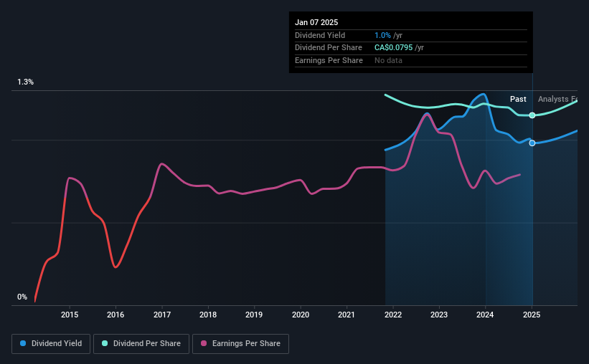The width and height of the screenshot is (589, 364).
Task: Click the 2025 x-axis year label
Action: coord(532,315)
